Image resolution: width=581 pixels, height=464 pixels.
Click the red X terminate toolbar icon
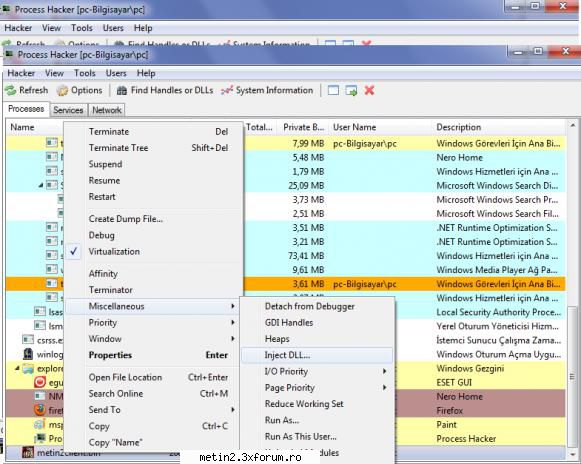coord(369,90)
